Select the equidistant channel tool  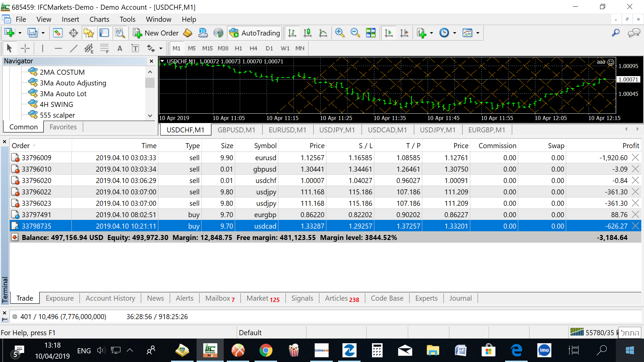[89, 48]
